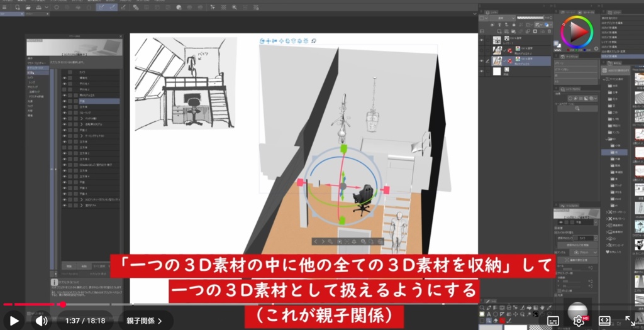
Task: Open the hamburger menu in the top toolbar
Action: (4, 8)
